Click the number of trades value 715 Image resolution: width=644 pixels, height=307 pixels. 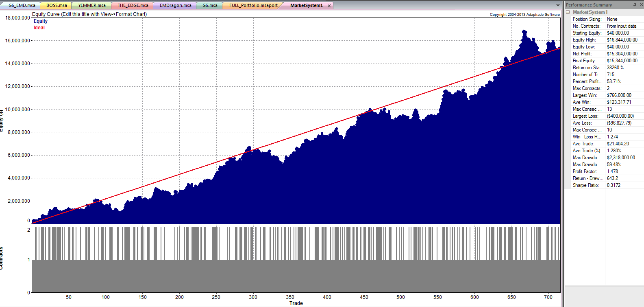coord(611,75)
